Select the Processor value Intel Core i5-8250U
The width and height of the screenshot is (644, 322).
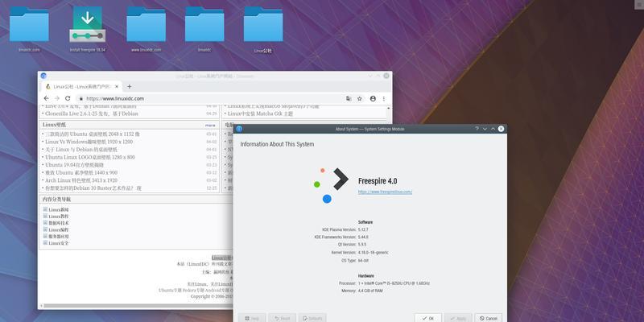394,283
